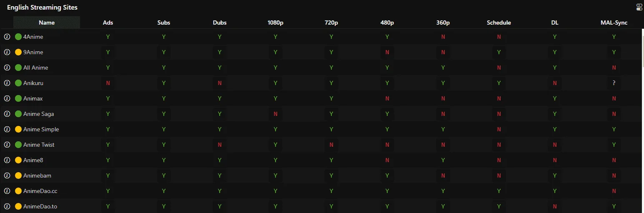Show info for All Anime row
Viewport: 644px width, 213px height.
point(7,68)
